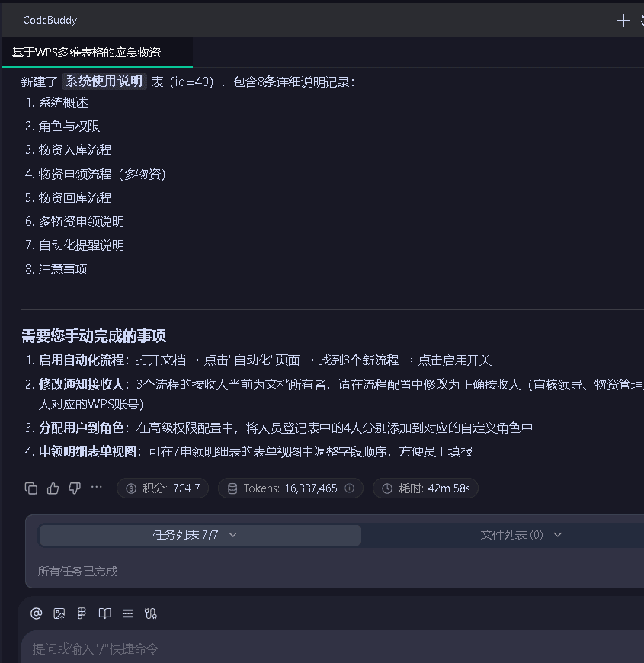Viewport: 644px width, 663px height.
Task: Click the list item 物资申领流程（多物资）
Action: [x=102, y=174]
